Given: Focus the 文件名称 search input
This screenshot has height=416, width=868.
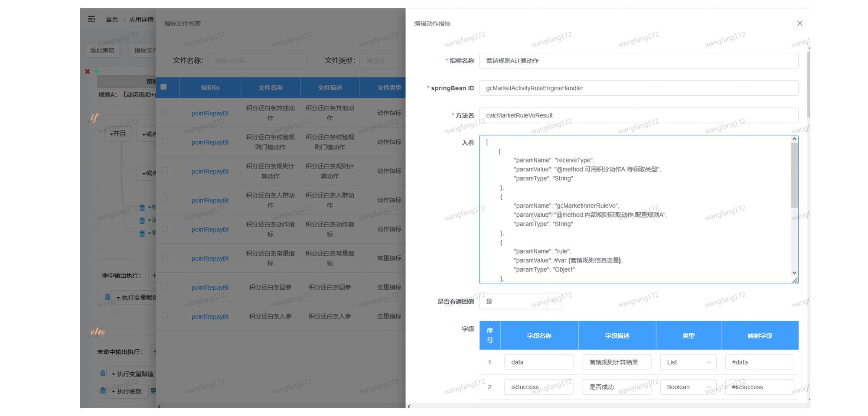Looking at the screenshot, I should click(258, 61).
